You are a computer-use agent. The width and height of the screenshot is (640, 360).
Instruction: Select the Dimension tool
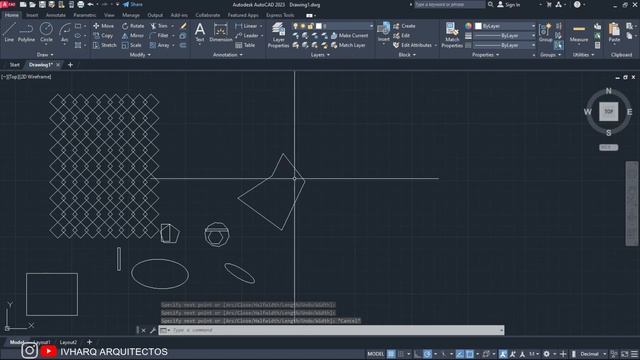(221, 33)
